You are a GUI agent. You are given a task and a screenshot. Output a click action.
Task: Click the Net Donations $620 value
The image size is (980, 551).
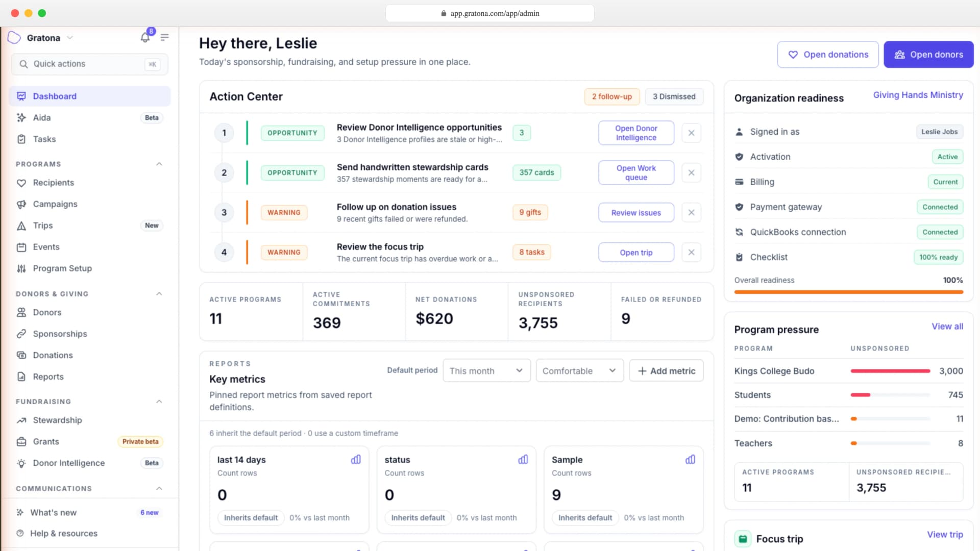tap(434, 319)
